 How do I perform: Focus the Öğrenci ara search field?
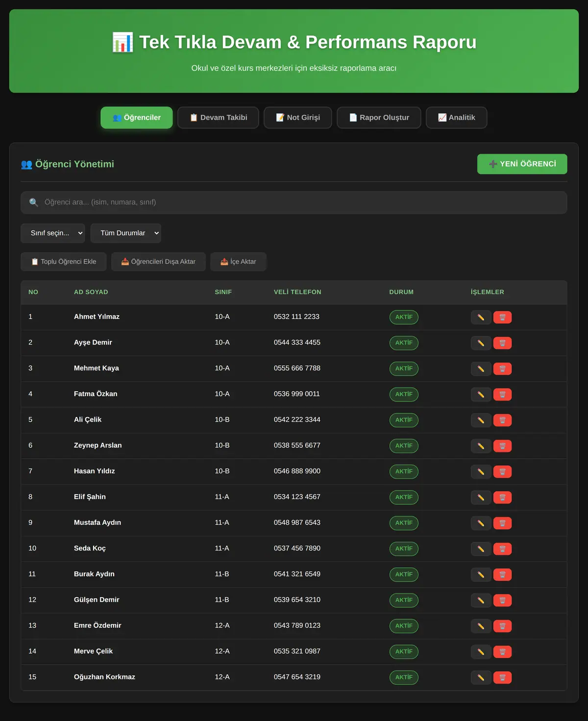click(294, 202)
